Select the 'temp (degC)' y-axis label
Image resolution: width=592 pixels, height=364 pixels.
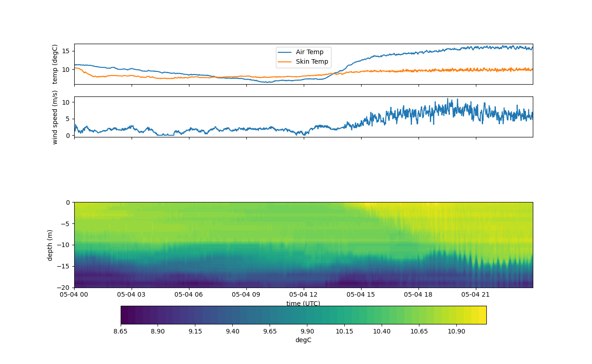coord(55,64)
